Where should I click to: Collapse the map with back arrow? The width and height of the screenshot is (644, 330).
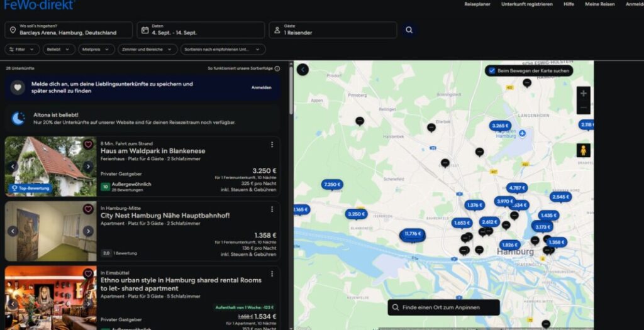tap(303, 69)
